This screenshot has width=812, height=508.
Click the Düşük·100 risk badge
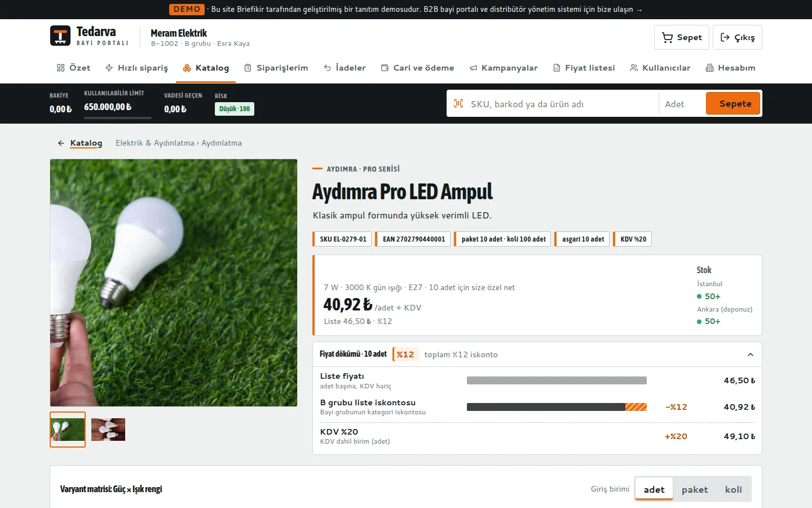pos(235,109)
